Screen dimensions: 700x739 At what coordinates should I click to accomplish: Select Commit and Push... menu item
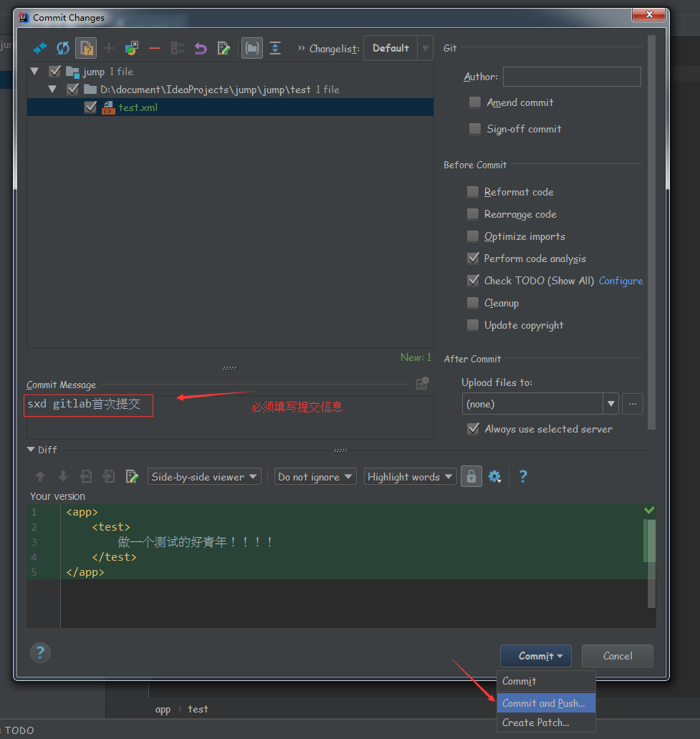(x=546, y=703)
